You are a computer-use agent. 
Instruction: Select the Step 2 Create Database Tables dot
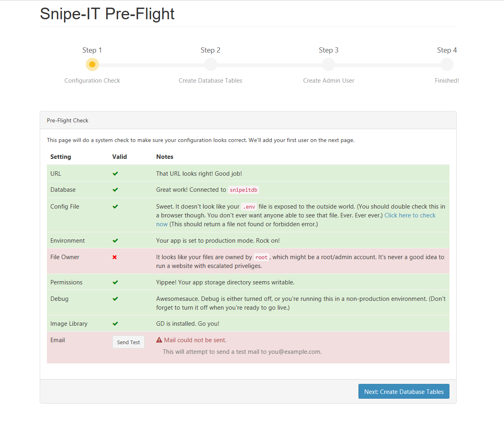click(x=211, y=64)
